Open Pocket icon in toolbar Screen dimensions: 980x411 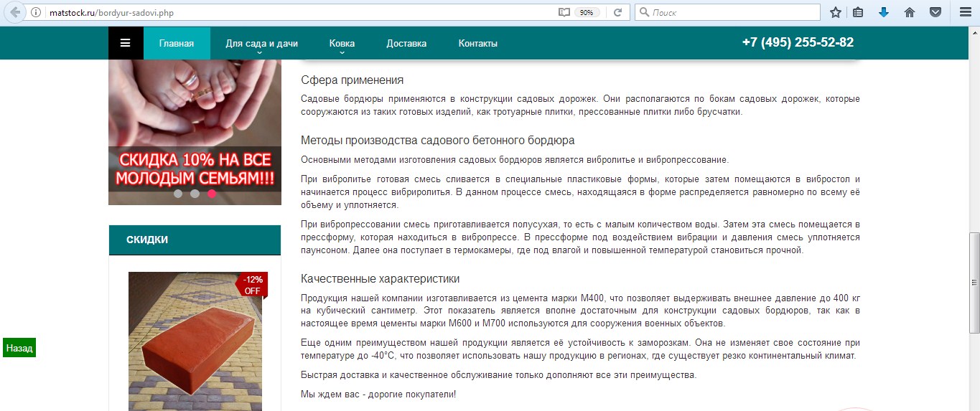[935, 12]
